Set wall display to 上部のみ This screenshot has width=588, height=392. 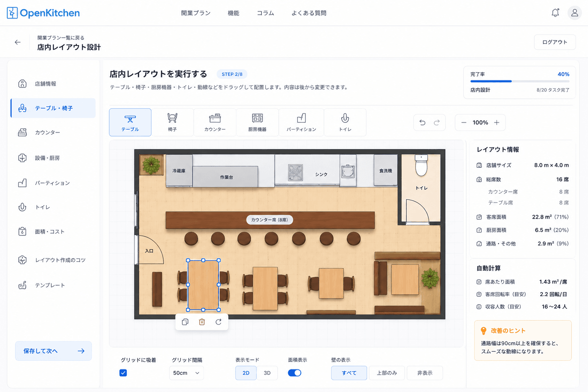[x=387, y=373]
